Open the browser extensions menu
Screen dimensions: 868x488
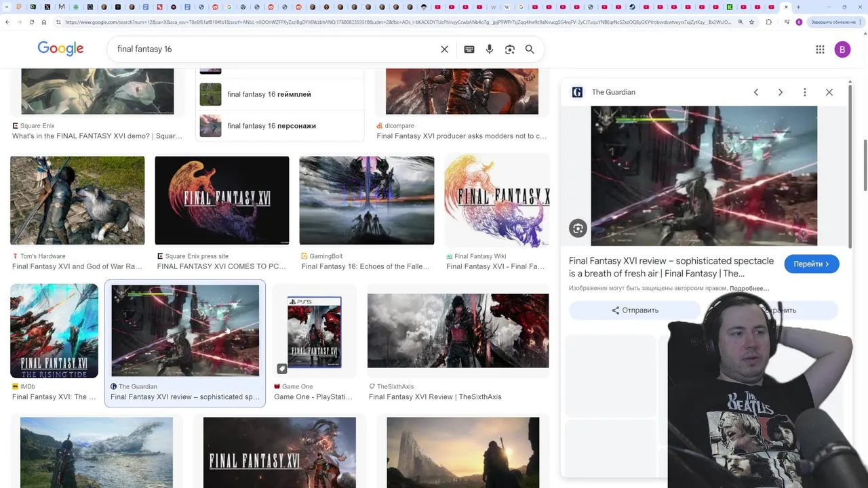(x=768, y=22)
